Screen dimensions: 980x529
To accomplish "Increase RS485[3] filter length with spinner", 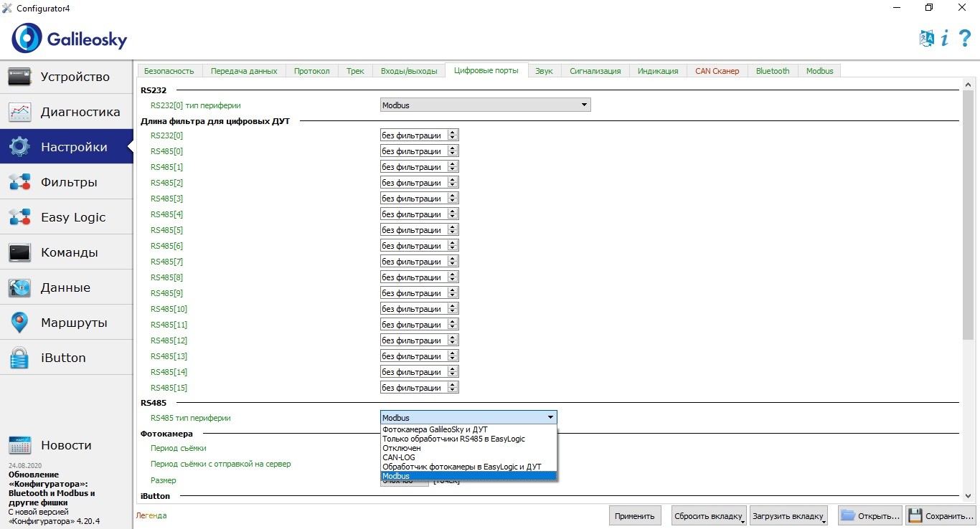I will coord(452,196).
